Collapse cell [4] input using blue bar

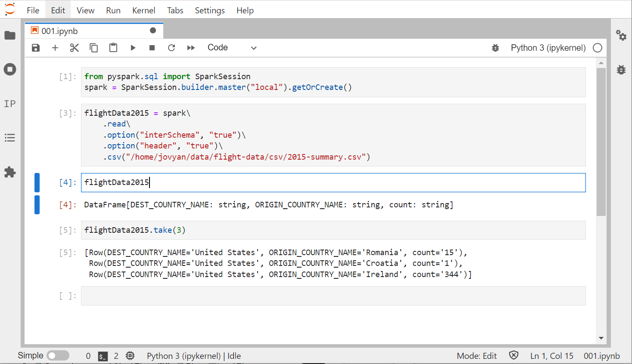click(37, 182)
